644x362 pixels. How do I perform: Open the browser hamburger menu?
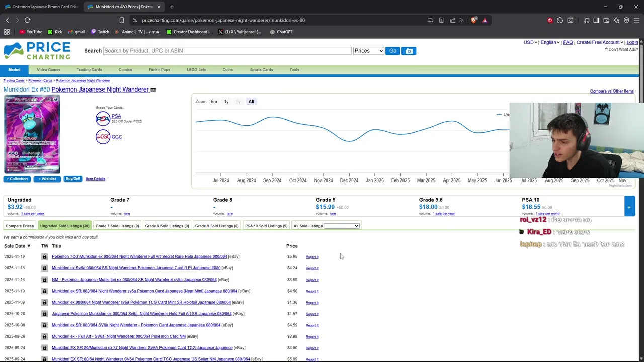click(636, 20)
